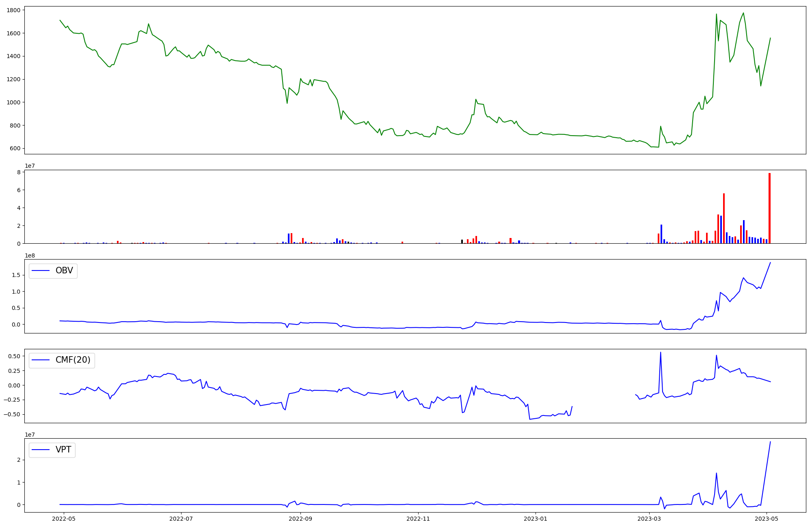This screenshot has width=812, height=528.
Task: Click the 1800 price axis tick label
Action: 13,10
